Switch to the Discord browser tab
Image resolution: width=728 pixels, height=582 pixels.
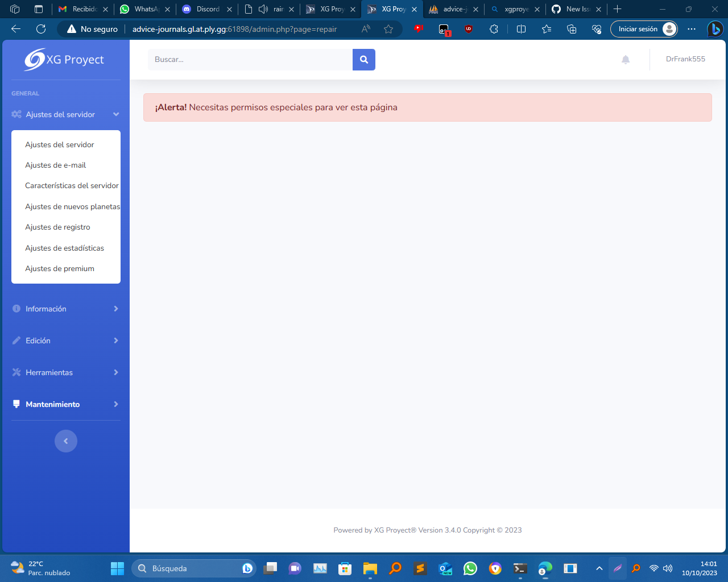tap(206, 9)
